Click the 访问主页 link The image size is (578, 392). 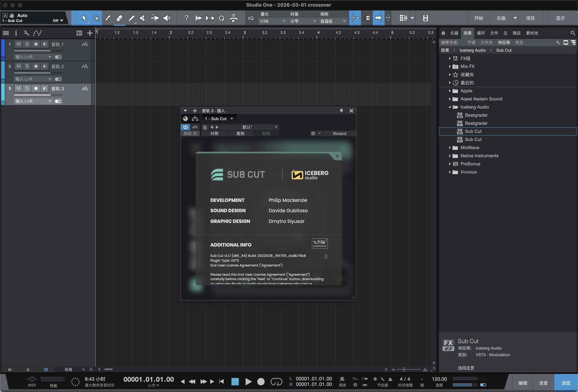coord(466,368)
